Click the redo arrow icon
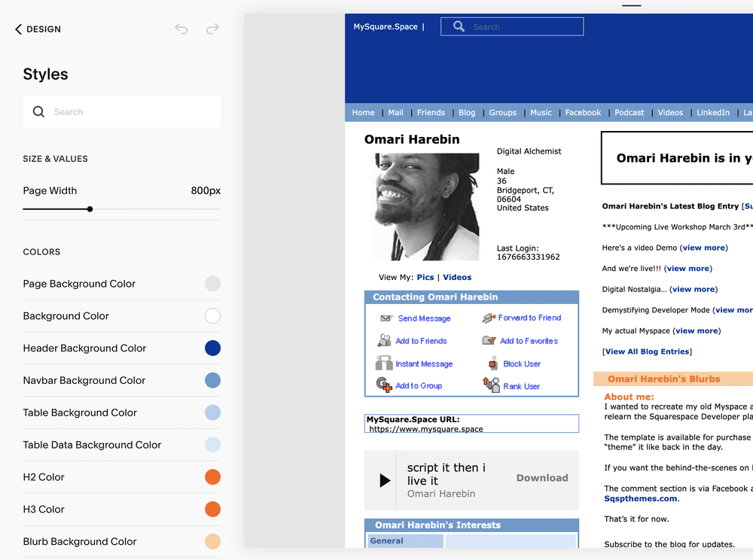The height and width of the screenshot is (560, 753). point(213,29)
